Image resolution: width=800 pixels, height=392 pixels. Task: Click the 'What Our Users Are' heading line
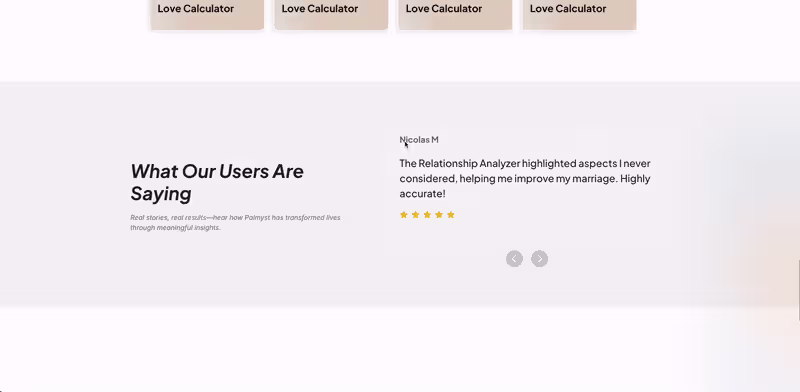coord(217,171)
